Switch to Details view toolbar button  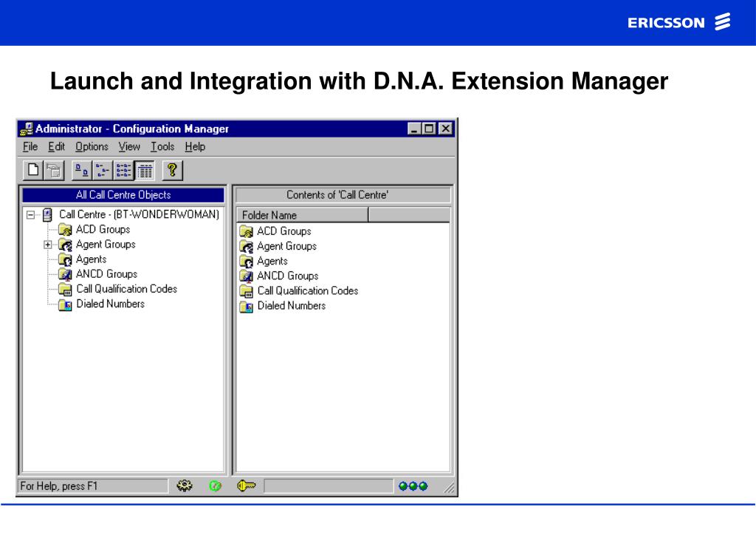click(145, 170)
